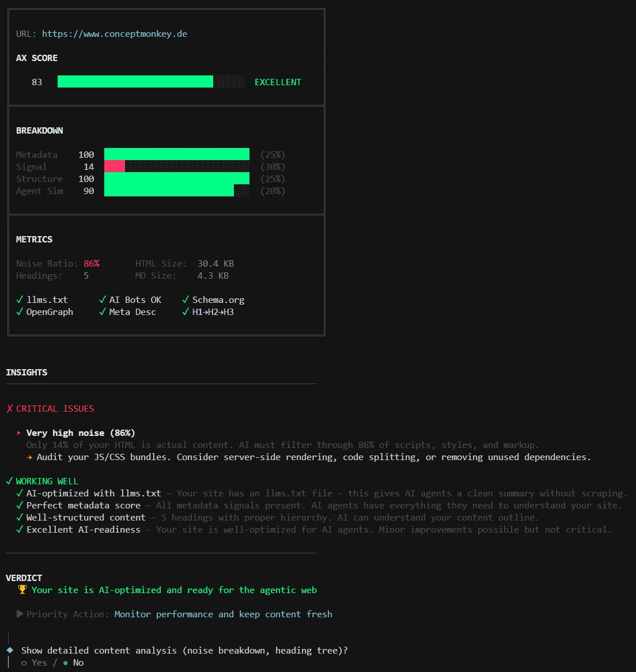Click the red X icon near CRITICAL ISSUES
The width and height of the screenshot is (636, 672).
coord(9,408)
